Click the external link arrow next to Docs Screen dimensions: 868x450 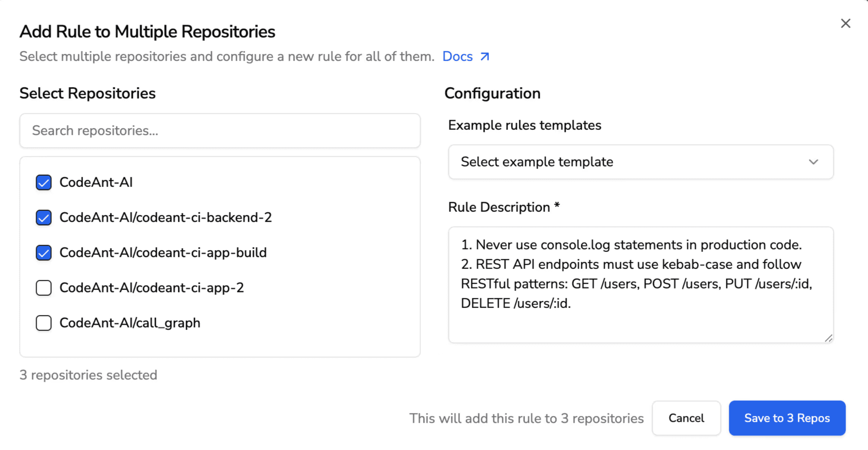tap(485, 56)
